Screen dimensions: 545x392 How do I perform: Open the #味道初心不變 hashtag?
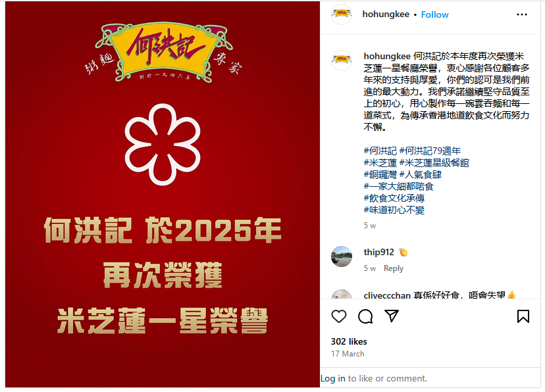coord(394,210)
